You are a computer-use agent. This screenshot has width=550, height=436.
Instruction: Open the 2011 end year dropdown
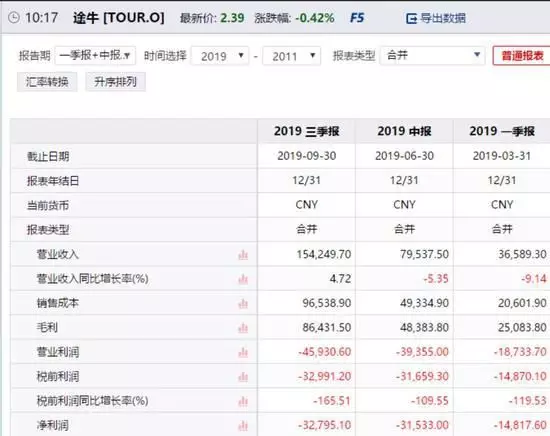point(291,56)
